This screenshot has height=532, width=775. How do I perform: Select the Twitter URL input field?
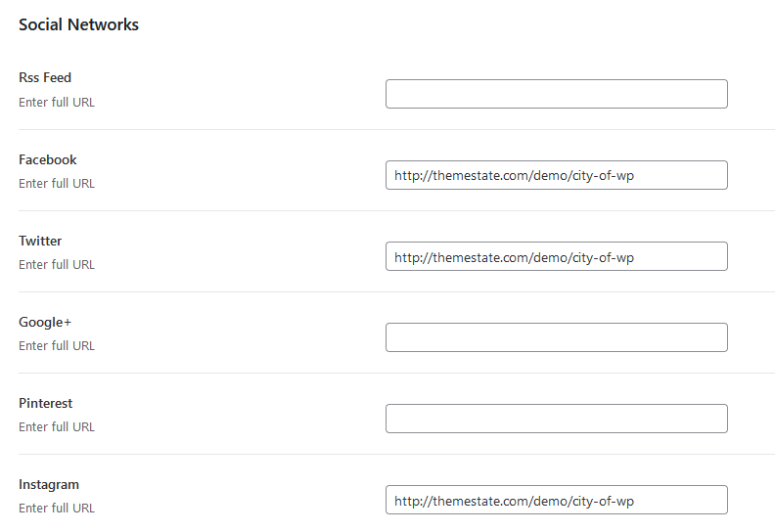[x=557, y=256]
